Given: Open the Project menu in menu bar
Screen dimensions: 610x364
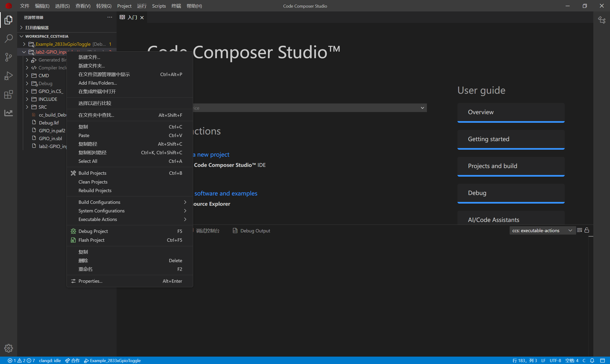Looking at the screenshot, I should (x=124, y=6).
